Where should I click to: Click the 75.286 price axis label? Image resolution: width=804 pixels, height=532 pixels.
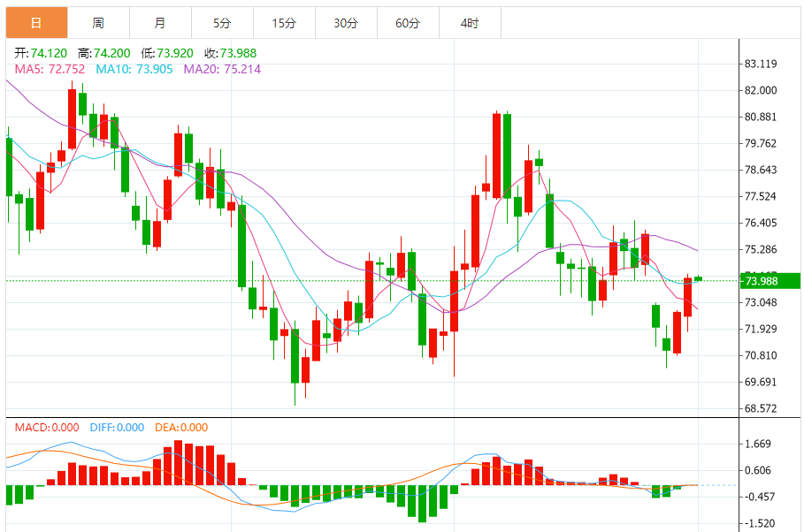click(761, 249)
